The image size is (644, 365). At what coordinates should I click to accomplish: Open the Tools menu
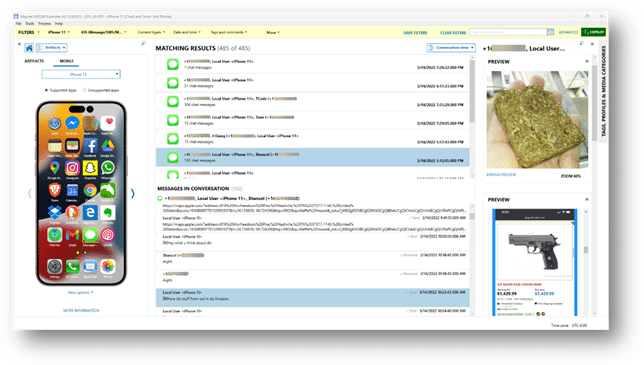(x=30, y=23)
